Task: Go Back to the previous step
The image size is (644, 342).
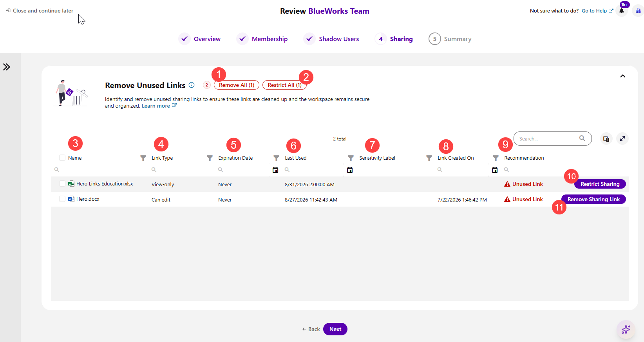Action: (311, 329)
